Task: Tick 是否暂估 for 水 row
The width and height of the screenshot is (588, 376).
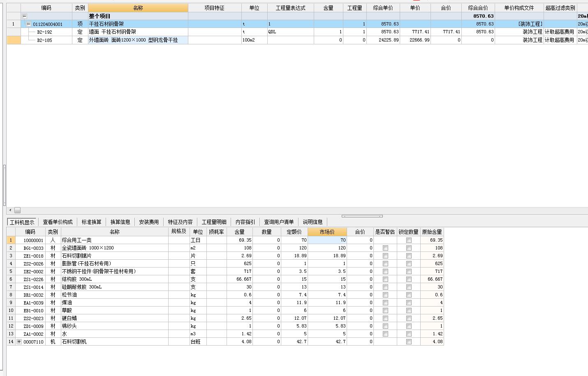Action: click(x=385, y=334)
